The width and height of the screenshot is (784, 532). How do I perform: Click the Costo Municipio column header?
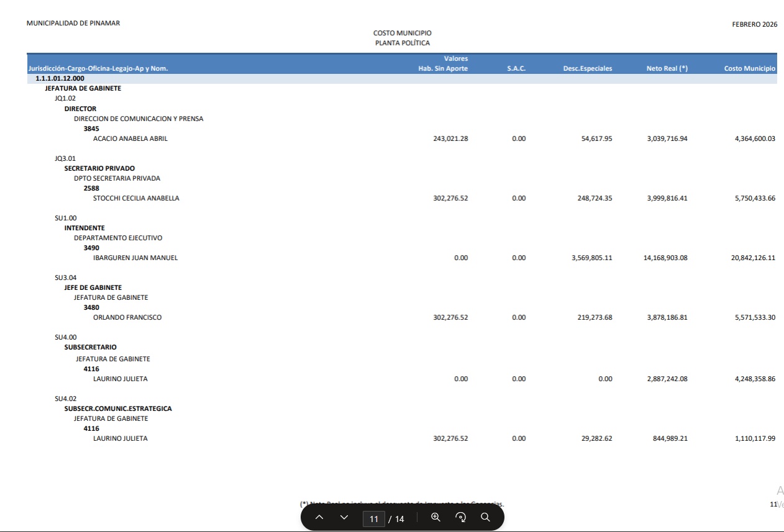pyautogui.click(x=749, y=69)
